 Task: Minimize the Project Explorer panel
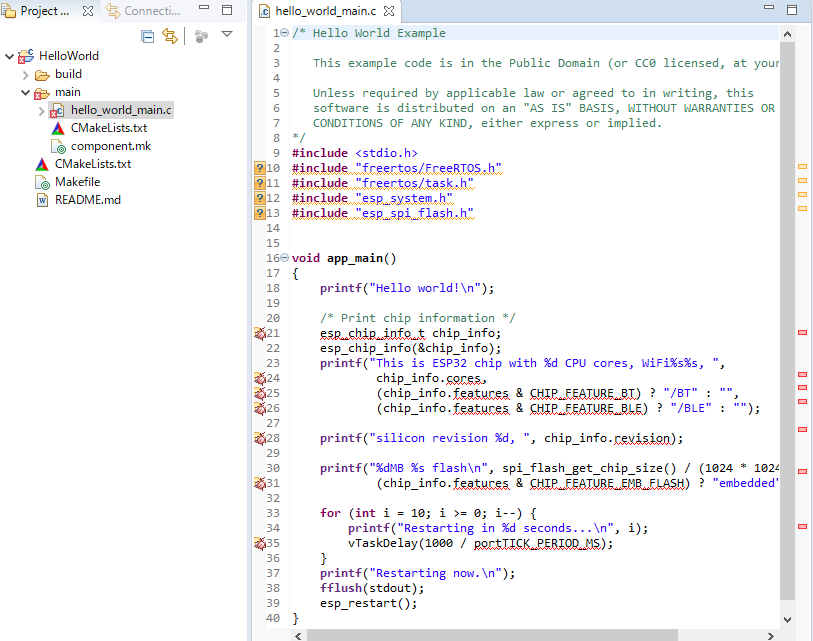[204, 8]
